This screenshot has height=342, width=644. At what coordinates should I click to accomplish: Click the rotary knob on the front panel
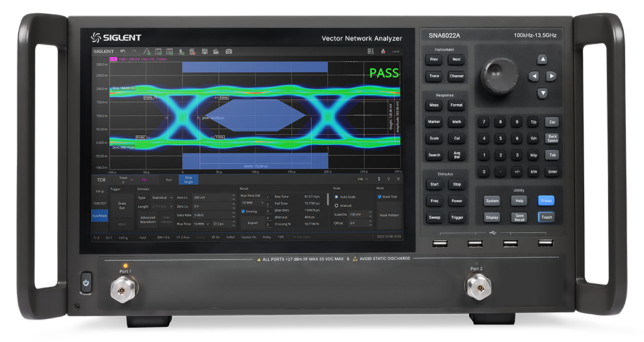pyautogui.click(x=499, y=76)
